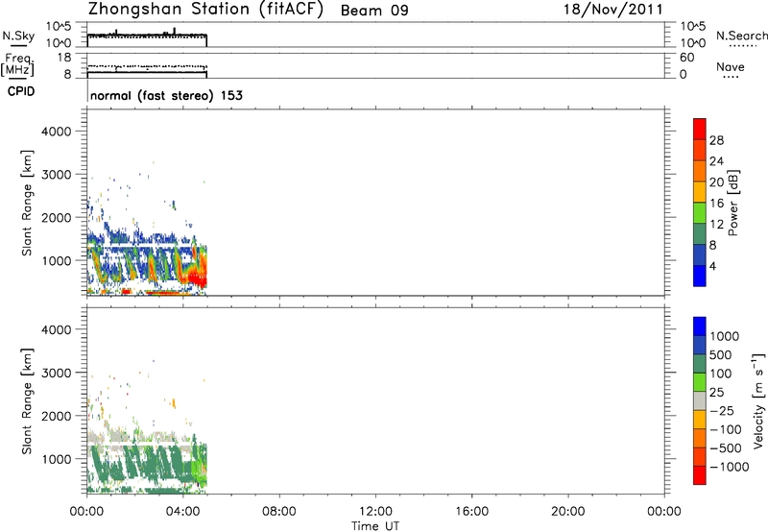Pick Velocity swatch between 500 and 1000
This screenshot has height=532, width=768.
click(700, 345)
